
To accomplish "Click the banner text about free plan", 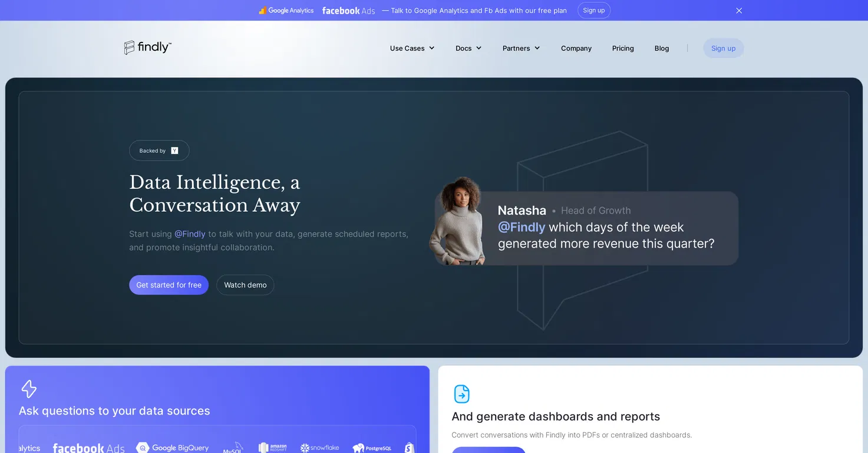I will coord(474,11).
